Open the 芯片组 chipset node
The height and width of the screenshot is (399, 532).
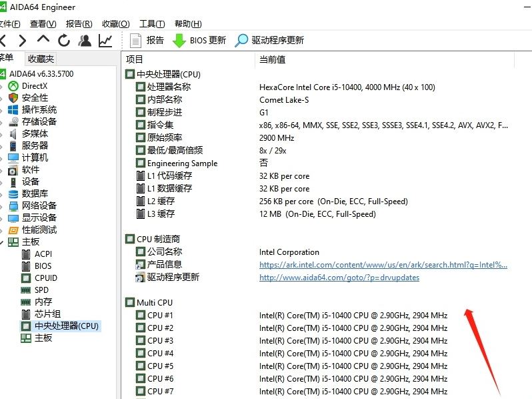(x=41, y=314)
